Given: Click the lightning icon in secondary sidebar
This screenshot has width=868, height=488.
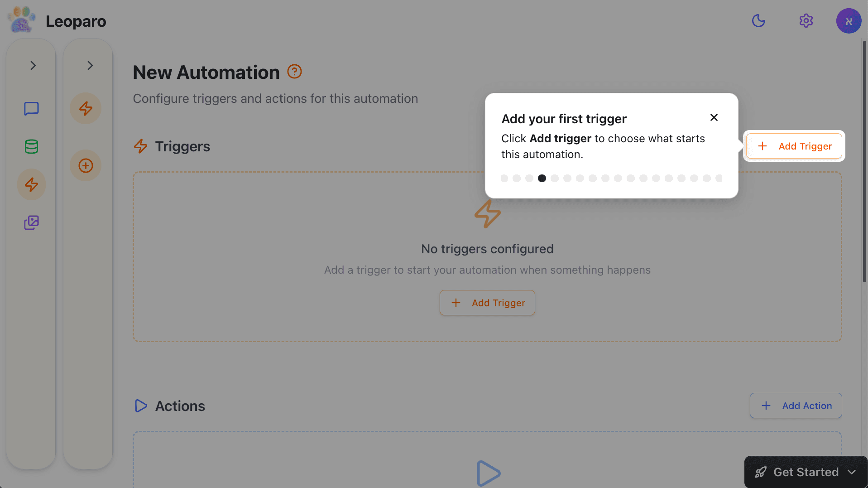Looking at the screenshot, I should (86, 108).
